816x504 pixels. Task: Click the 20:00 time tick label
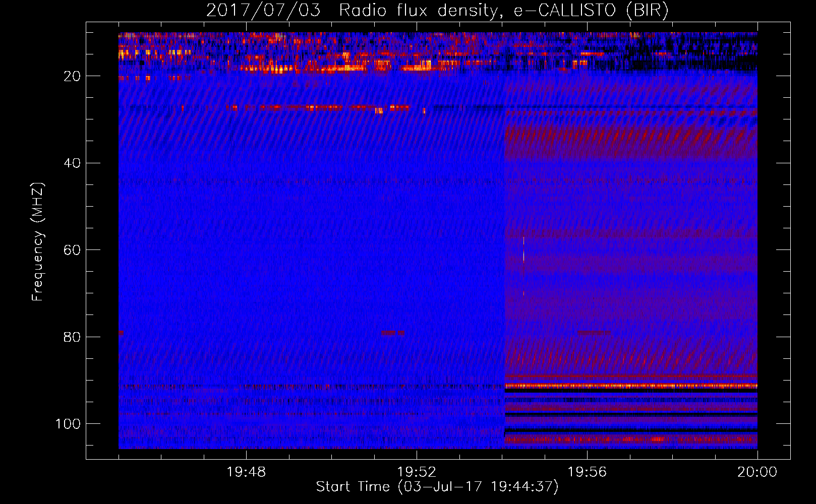coord(757,472)
